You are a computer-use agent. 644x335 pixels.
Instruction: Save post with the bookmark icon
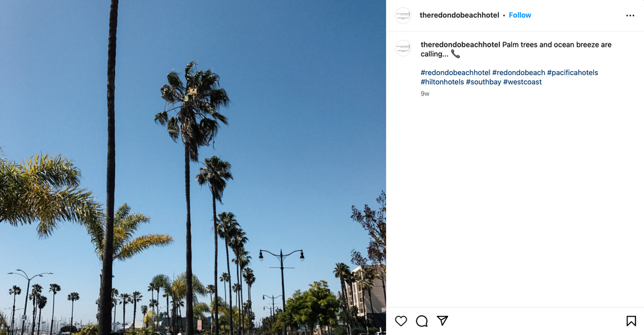tap(632, 321)
